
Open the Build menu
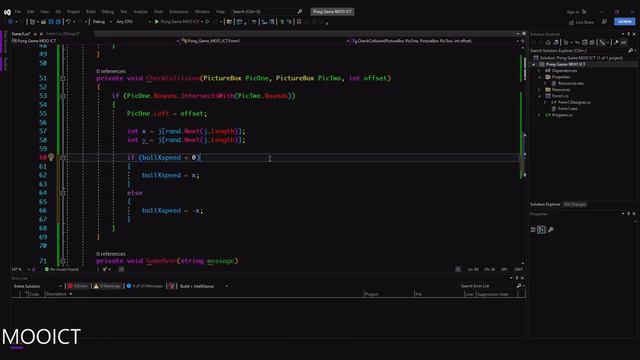(91, 12)
